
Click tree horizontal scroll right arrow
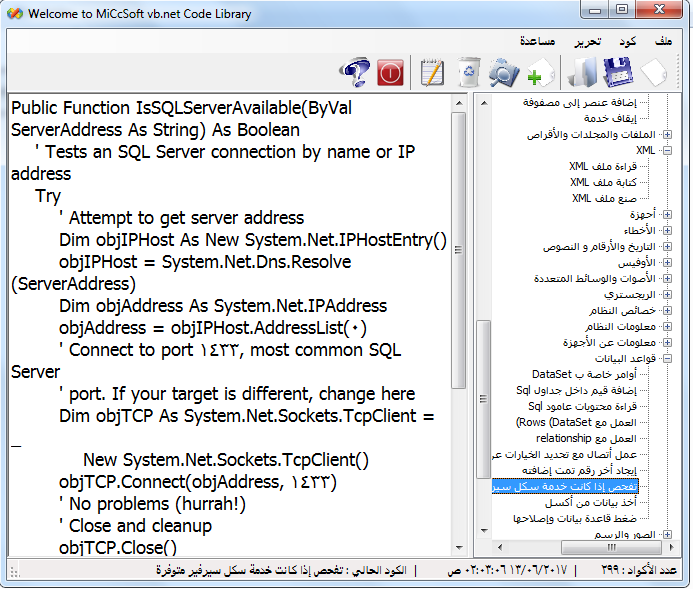(x=671, y=547)
